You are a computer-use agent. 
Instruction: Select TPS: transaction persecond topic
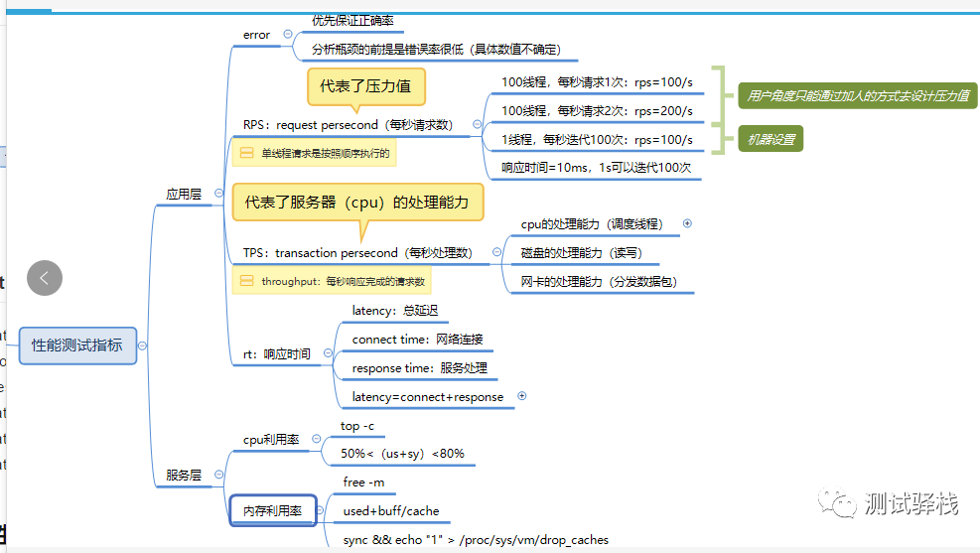357,253
